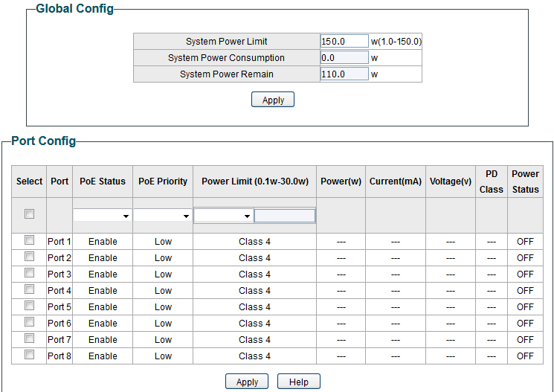Enable the Port 7 checkbox
The image size is (554, 392).
[29, 338]
